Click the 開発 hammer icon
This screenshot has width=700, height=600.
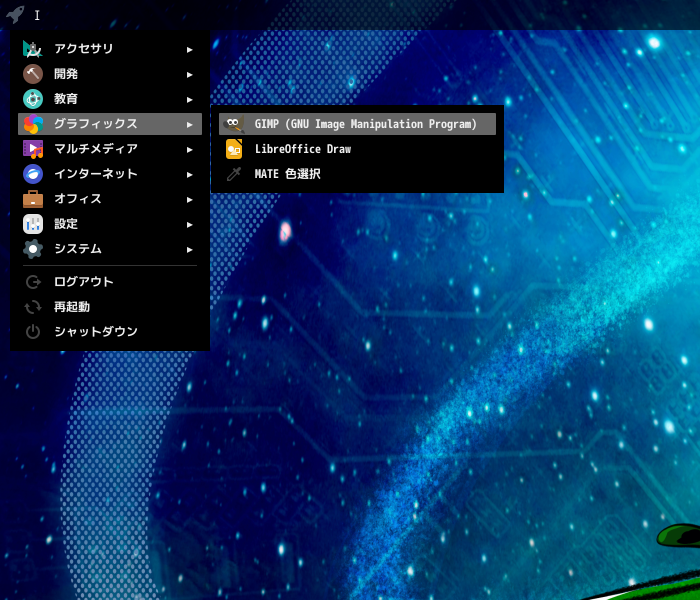(x=33, y=74)
